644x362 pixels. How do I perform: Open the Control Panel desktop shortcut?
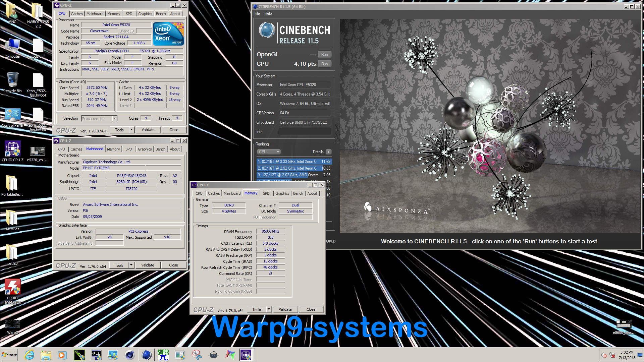[12, 117]
